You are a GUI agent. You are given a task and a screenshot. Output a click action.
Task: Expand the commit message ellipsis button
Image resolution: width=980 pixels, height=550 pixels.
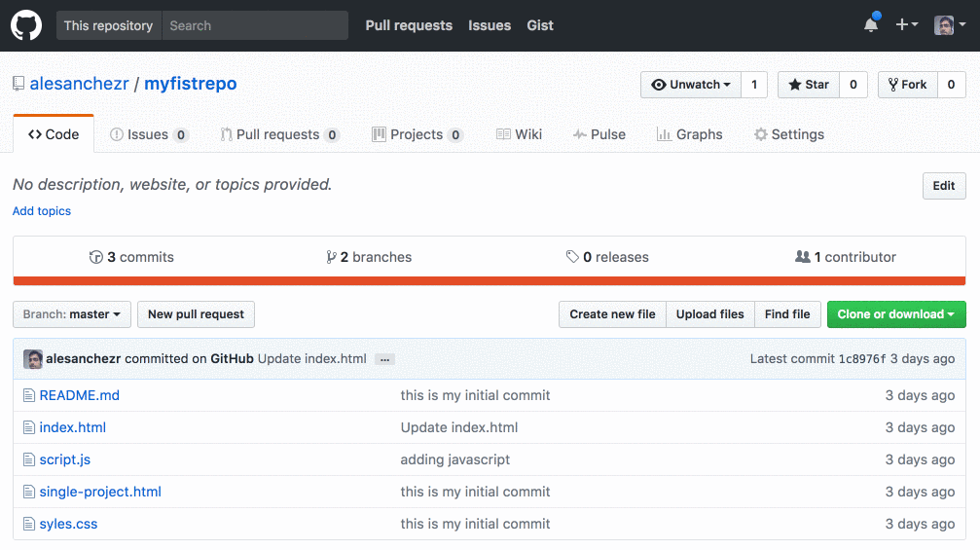(x=385, y=359)
